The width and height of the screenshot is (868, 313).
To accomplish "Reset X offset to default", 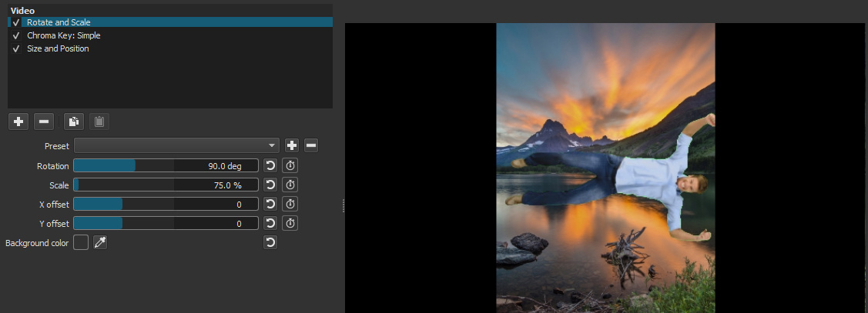I will (x=270, y=204).
